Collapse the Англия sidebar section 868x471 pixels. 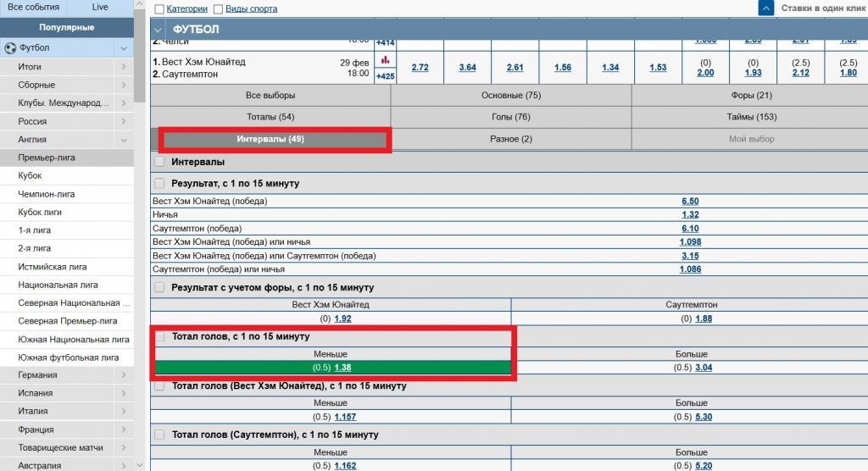[124, 140]
